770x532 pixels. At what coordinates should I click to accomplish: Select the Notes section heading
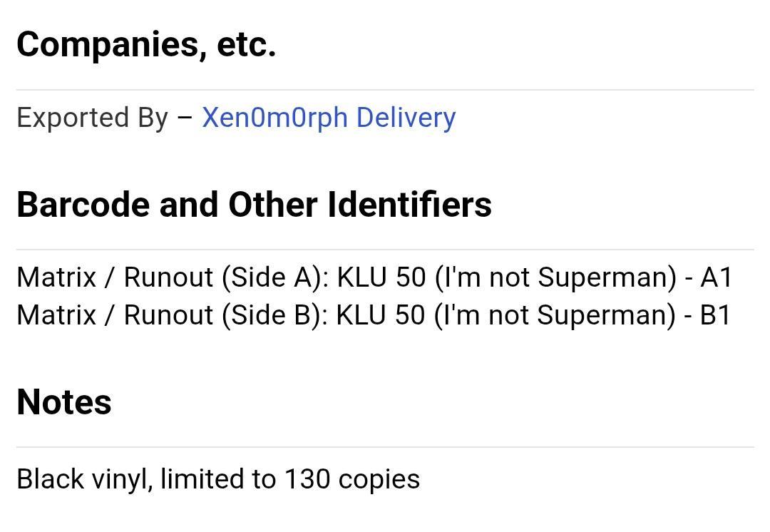(64, 402)
